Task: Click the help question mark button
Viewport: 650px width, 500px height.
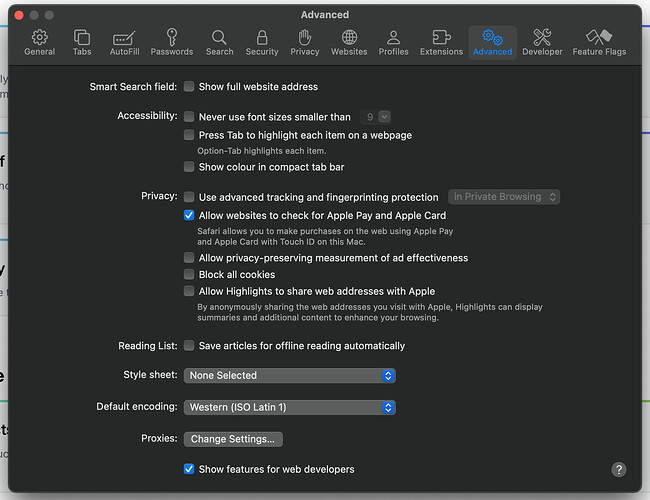Action: pyautogui.click(x=619, y=469)
